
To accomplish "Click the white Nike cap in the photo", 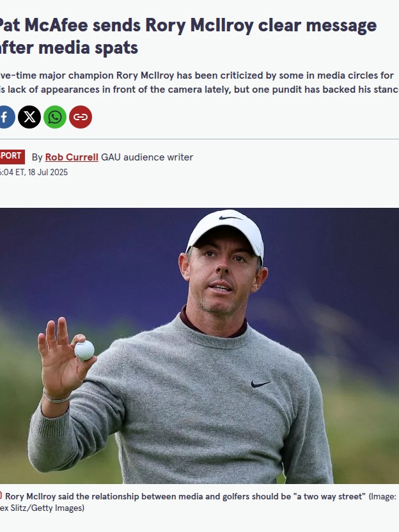I will pyautogui.click(x=226, y=231).
